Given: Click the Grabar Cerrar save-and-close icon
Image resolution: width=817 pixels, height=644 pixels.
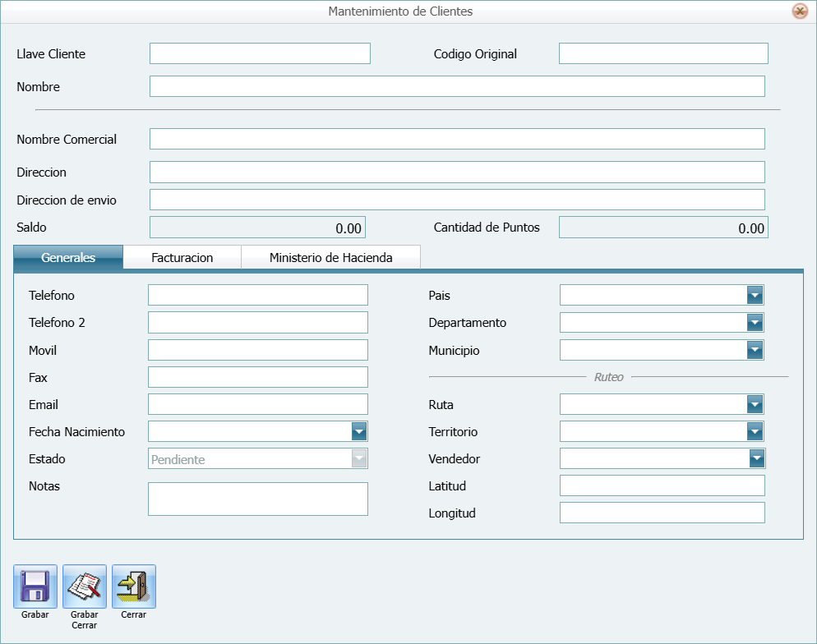Looking at the screenshot, I should (x=85, y=586).
